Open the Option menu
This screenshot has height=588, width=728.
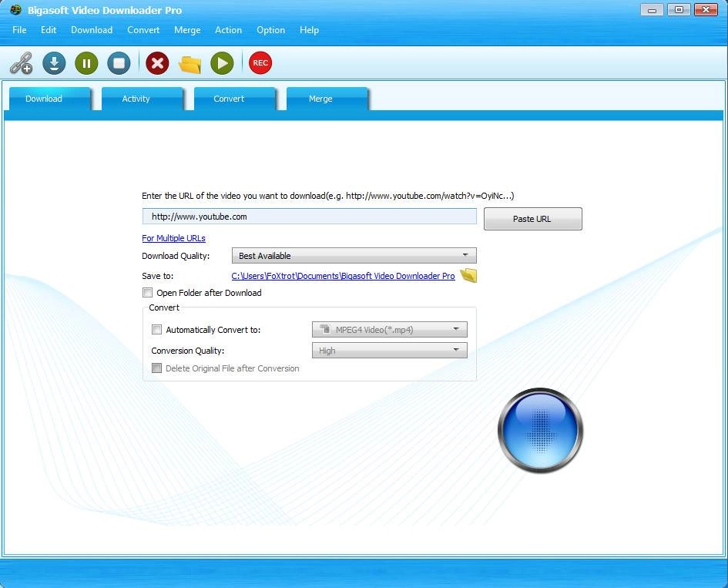(270, 30)
